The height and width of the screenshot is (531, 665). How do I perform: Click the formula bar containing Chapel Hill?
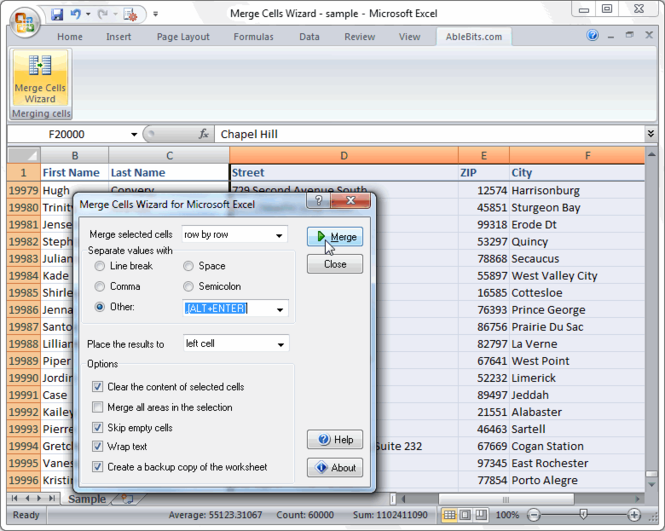tap(429, 134)
